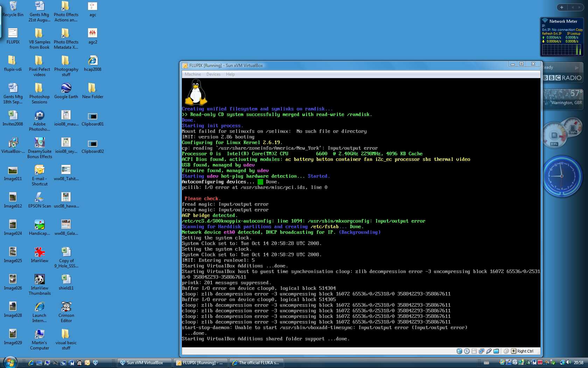Click the mouse integration status icon
This screenshot has width=588, height=368.
[x=506, y=351]
